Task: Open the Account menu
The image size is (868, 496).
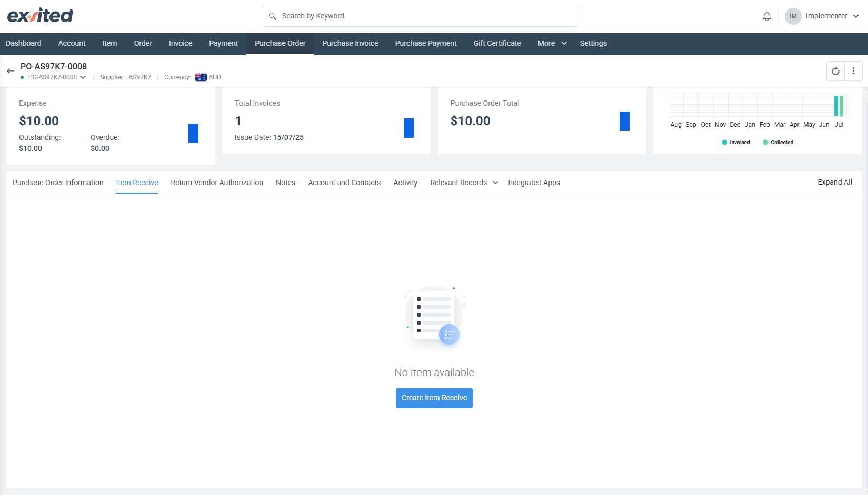Action: pos(72,44)
